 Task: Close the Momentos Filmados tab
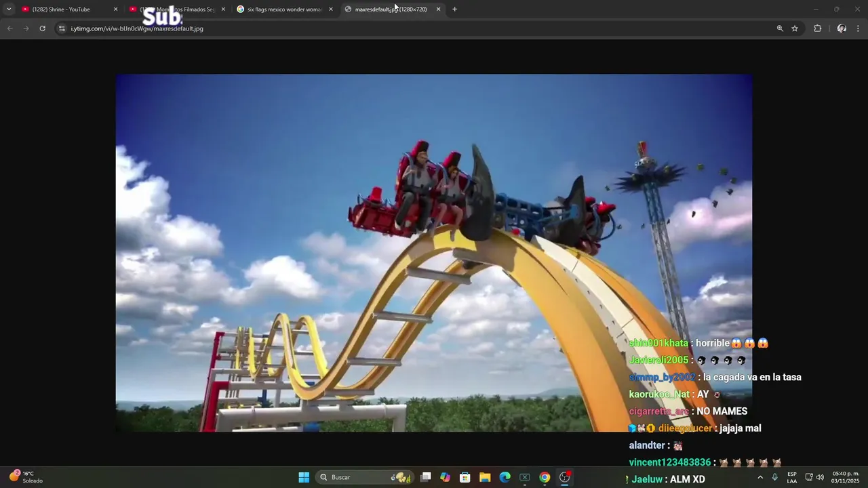223,9
